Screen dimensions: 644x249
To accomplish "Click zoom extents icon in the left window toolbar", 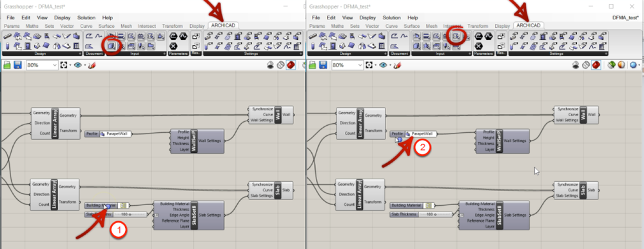I will (64, 65).
